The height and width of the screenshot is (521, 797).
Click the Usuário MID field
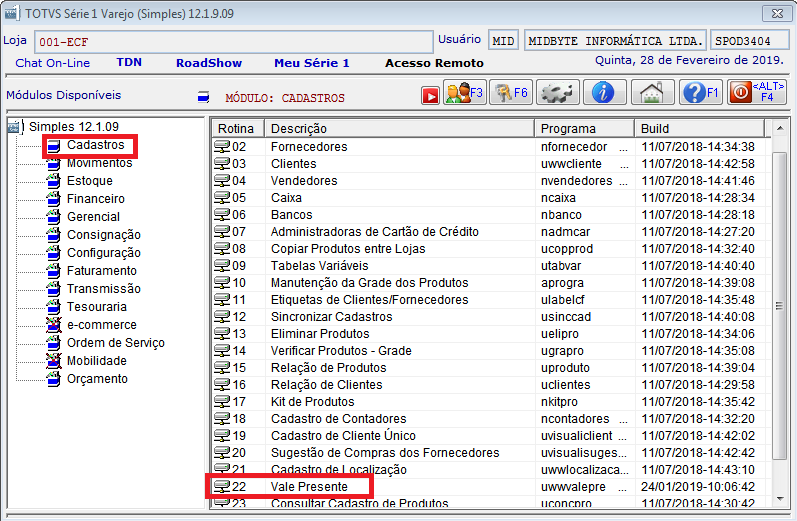click(503, 41)
